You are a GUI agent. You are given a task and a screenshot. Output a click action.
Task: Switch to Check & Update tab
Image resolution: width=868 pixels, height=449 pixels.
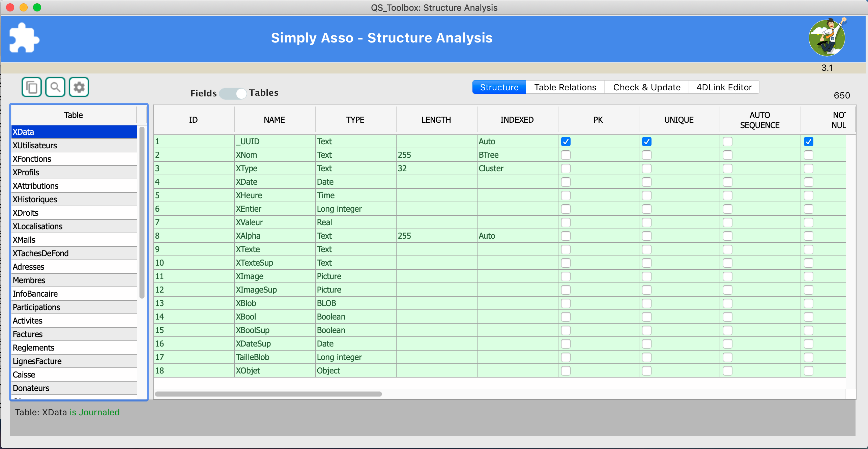click(646, 87)
